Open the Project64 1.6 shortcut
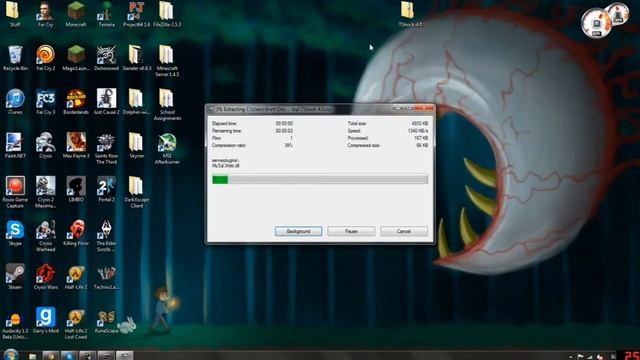Viewport: 640px width, 360px height. pos(137,14)
